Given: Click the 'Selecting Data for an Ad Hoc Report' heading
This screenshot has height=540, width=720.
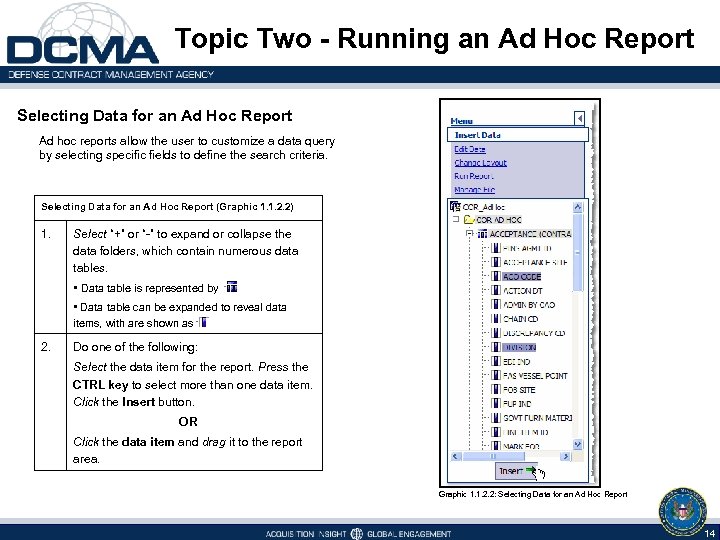Looking at the screenshot, I should [x=155, y=115].
